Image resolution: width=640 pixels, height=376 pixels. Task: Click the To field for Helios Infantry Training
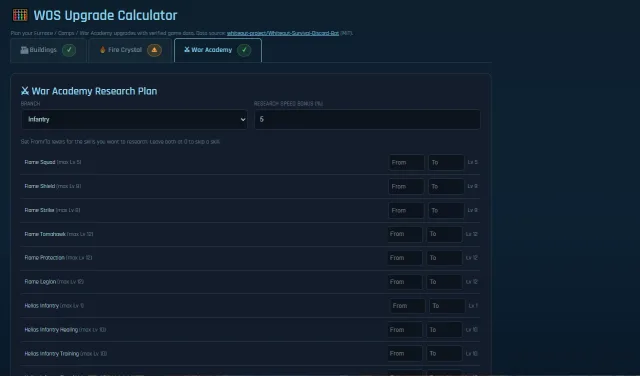tap(444, 354)
